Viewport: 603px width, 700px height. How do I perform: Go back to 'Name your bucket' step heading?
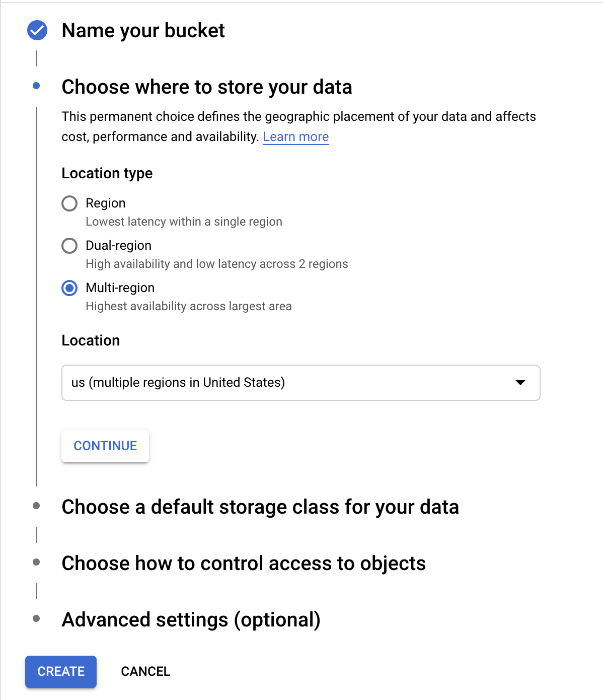[143, 31]
